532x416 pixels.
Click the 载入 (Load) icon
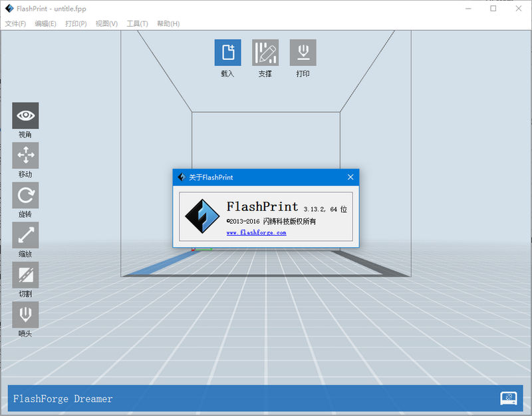[x=227, y=53]
